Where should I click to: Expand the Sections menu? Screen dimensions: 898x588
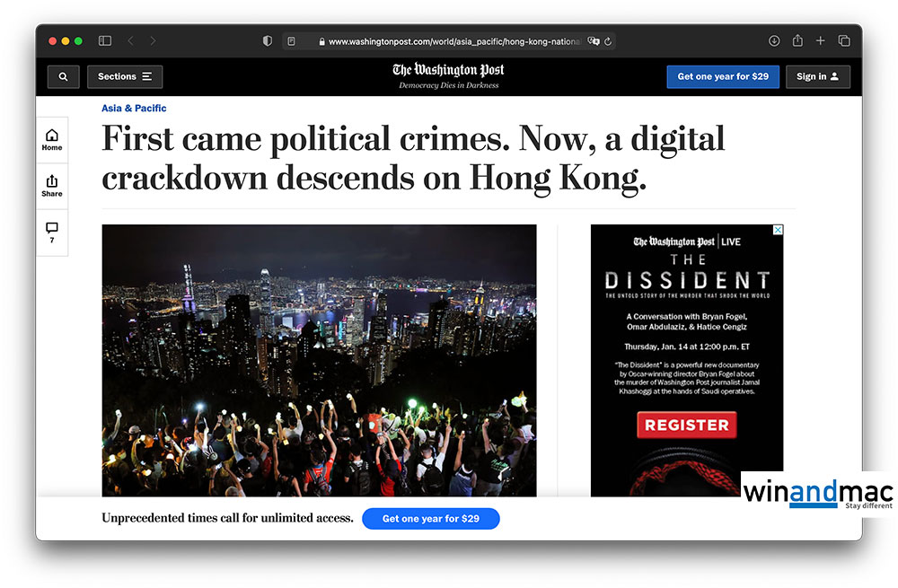(x=125, y=76)
